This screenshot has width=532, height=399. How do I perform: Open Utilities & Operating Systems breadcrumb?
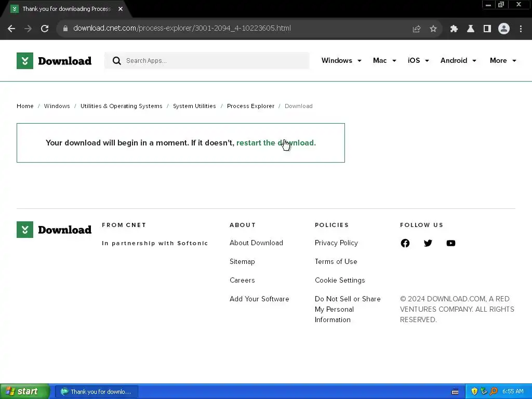(122, 106)
